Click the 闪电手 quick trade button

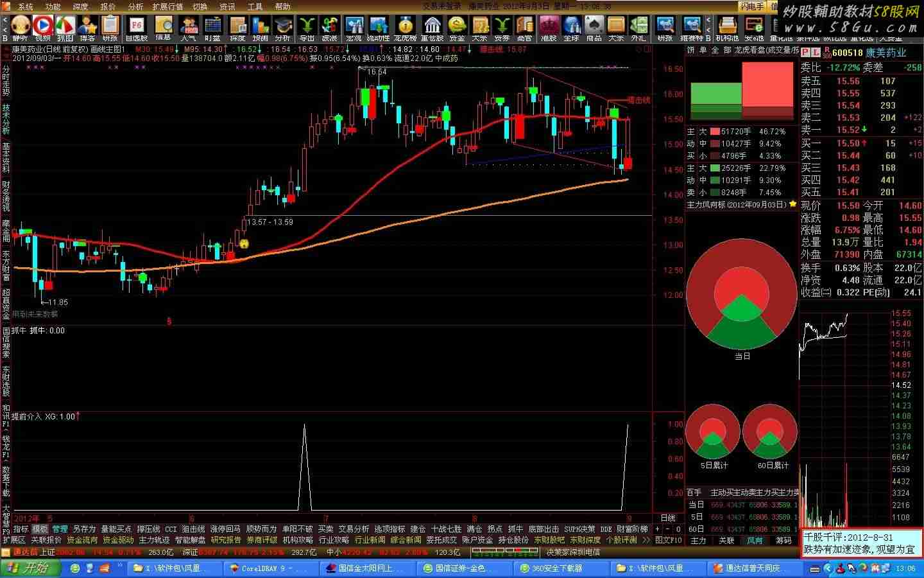[753, 6]
